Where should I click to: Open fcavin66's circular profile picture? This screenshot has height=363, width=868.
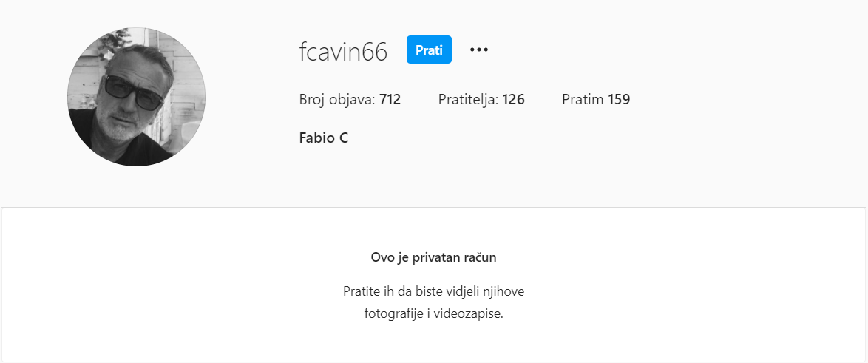136,97
